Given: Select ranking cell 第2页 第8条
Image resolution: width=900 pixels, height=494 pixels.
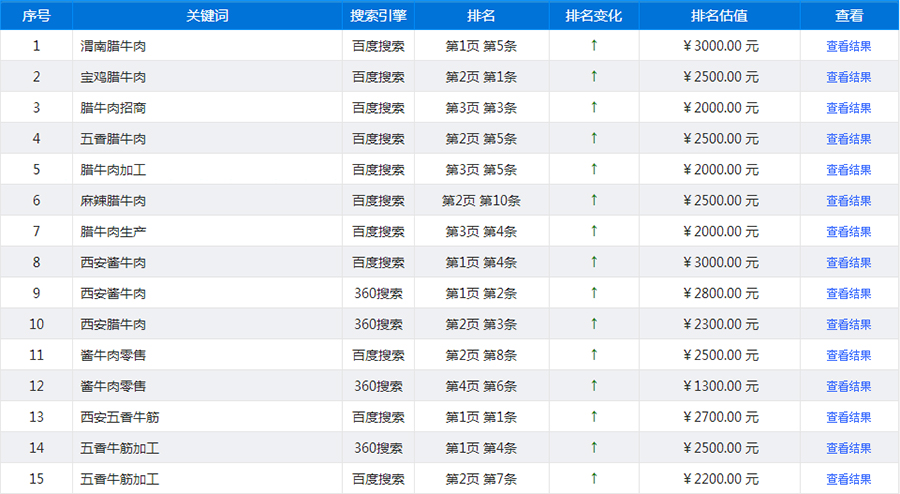Looking at the screenshot, I should click(481, 356).
